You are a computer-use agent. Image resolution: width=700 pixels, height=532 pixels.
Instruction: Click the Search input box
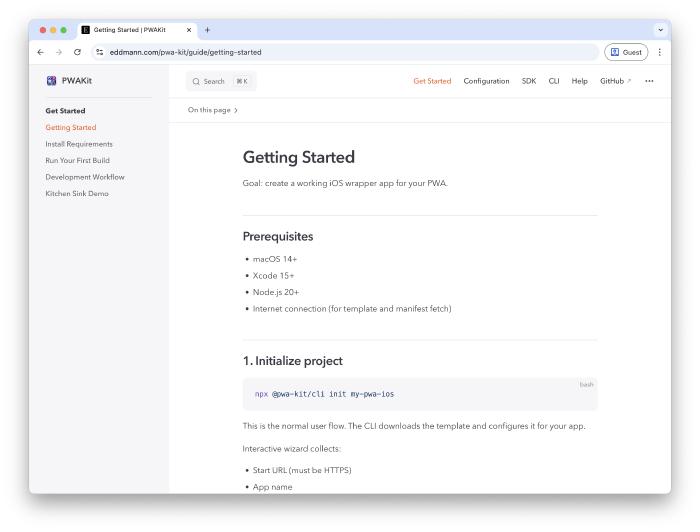coord(220,81)
